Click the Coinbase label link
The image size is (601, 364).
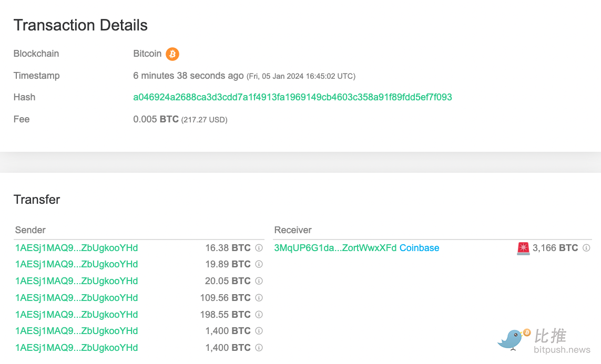pos(419,248)
